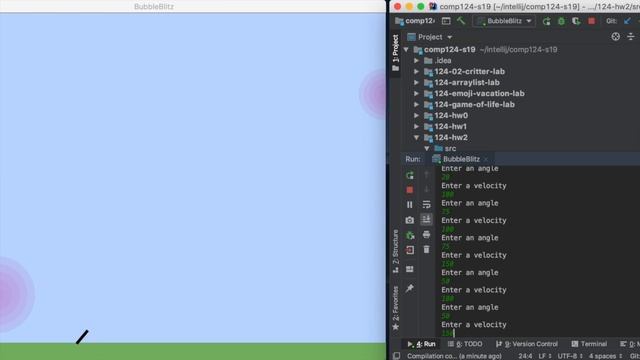Click the pink bubble at BubbleBlitz left edge
This screenshot has height=360, width=640.
[x=16, y=294]
